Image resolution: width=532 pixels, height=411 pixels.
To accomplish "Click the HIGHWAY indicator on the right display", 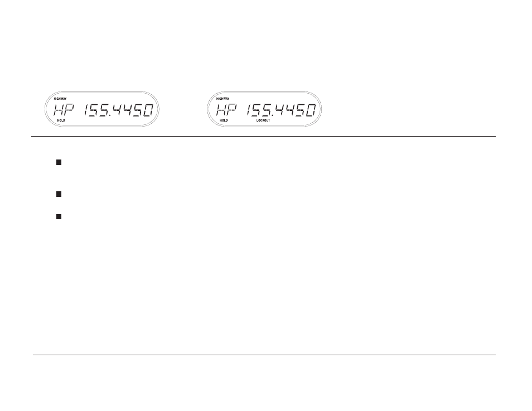I will [x=223, y=99].
